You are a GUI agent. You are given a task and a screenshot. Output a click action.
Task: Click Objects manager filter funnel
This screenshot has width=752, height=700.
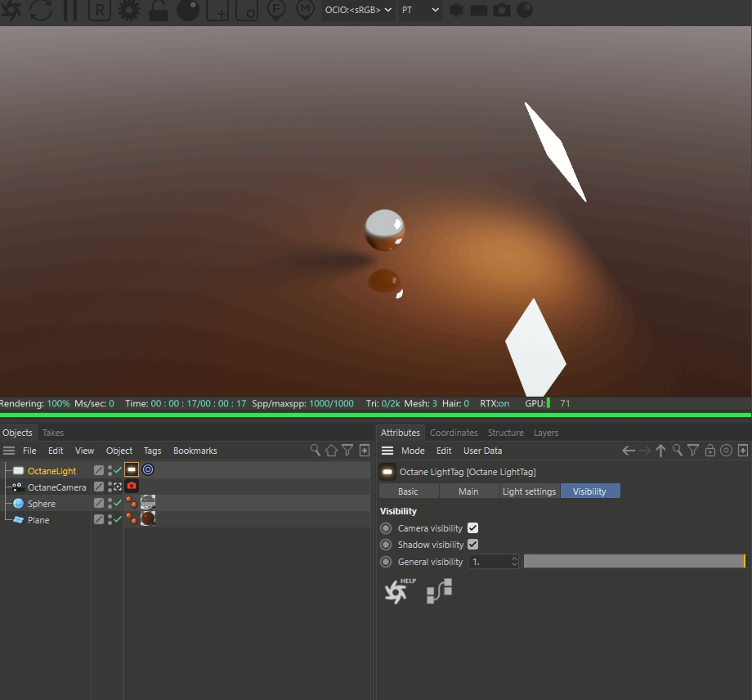coord(347,450)
